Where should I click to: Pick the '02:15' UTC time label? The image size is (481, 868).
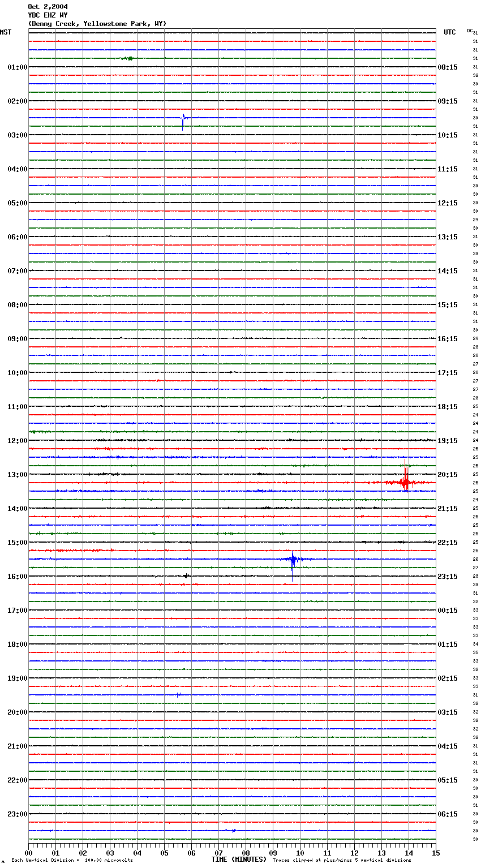coord(448,678)
